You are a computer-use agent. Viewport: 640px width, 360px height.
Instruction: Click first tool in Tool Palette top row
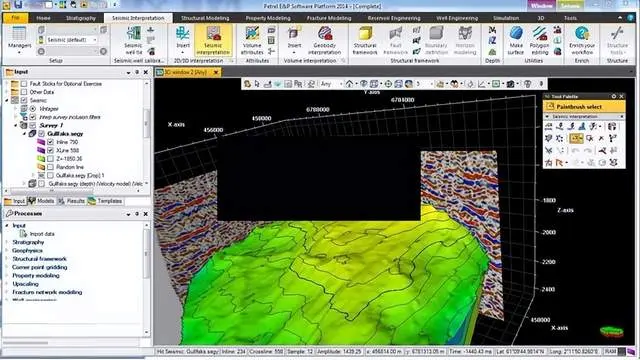click(x=549, y=127)
